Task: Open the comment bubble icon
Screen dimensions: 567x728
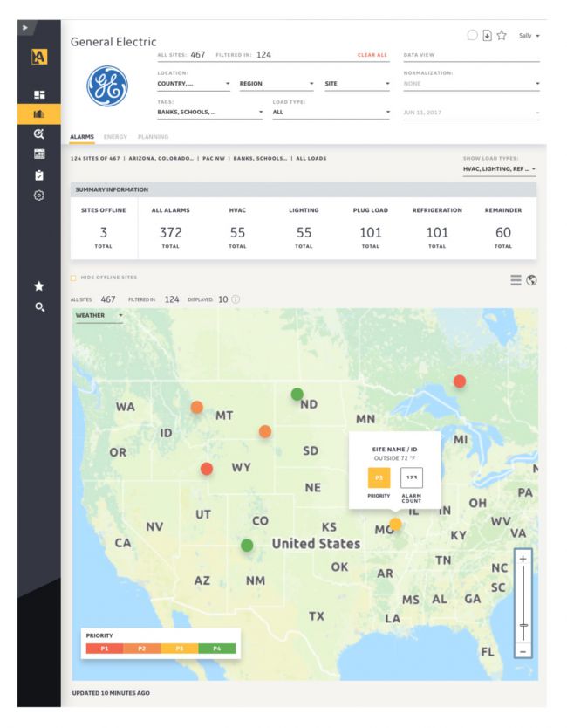Action: [x=473, y=36]
